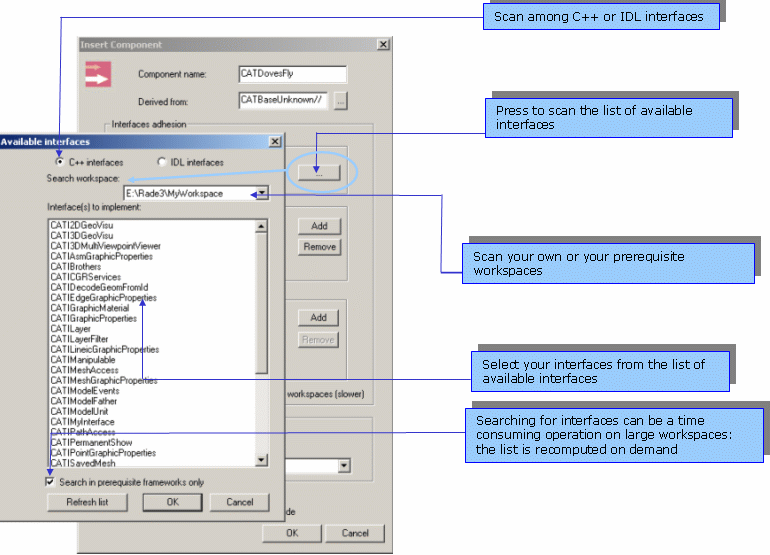Click the circled browse interfaces '...' button
The image size is (770, 555).
(x=319, y=172)
